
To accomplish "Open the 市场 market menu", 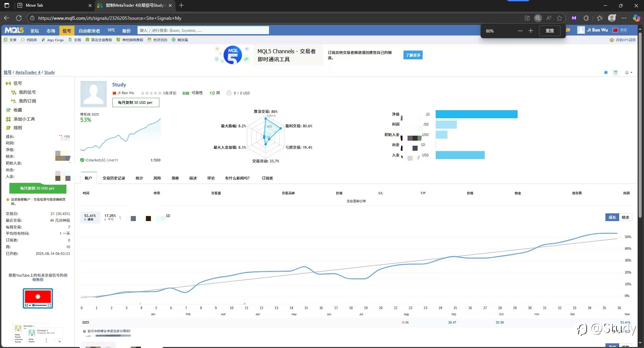I will click(51, 31).
